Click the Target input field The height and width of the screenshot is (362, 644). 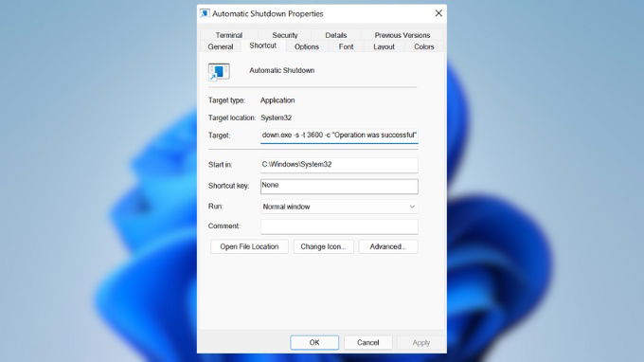(x=339, y=136)
